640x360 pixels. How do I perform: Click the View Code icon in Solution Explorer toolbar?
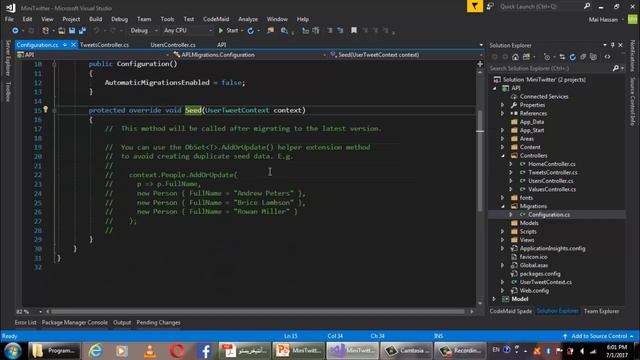tap(607, 57)
